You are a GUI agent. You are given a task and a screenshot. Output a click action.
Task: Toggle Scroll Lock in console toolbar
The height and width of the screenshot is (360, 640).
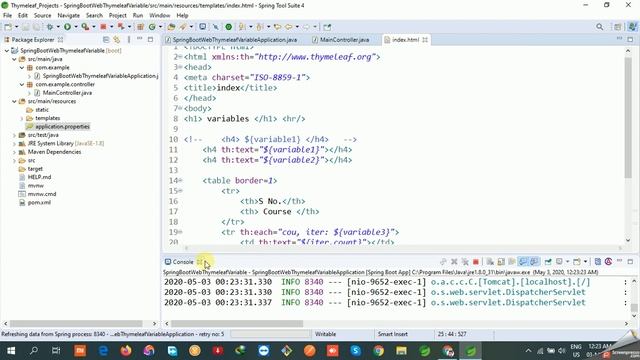pyautogui.click(x=501, y=262)
